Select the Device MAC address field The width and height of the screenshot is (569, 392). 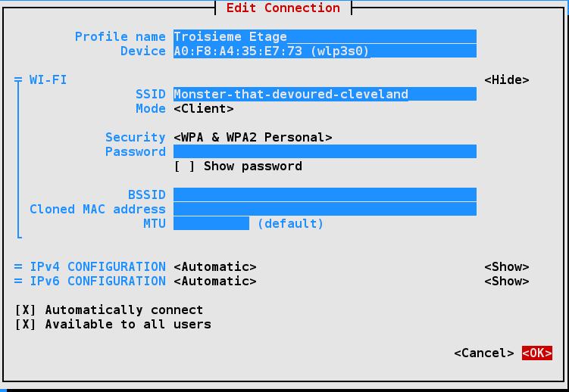click(x=324, y=51)
